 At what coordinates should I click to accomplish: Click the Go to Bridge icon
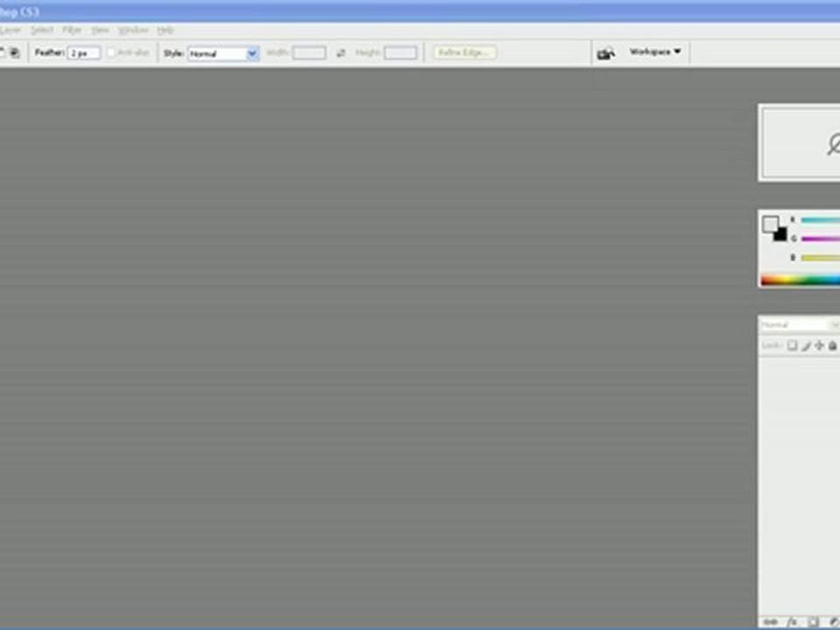click(605, 53)
